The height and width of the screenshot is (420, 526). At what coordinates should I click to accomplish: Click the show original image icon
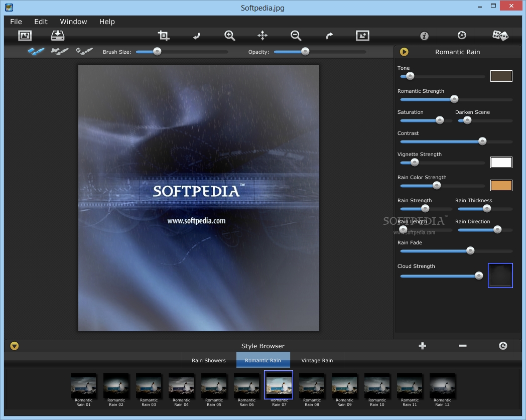[363, 36]
